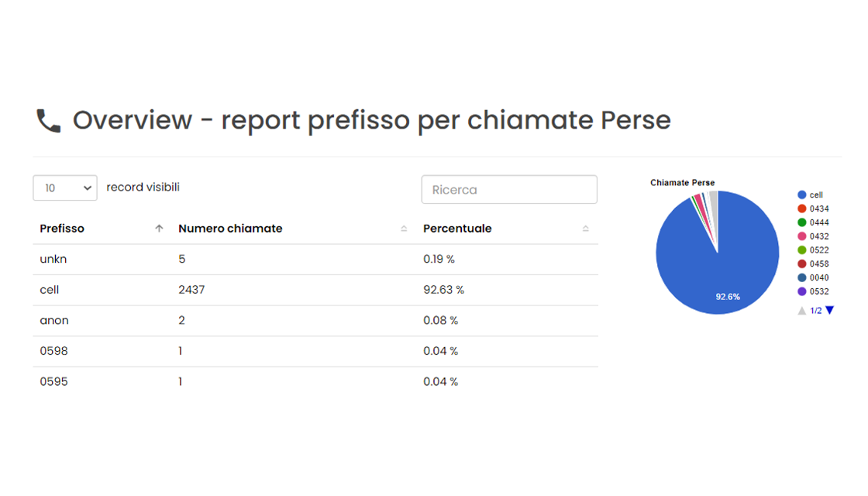Click the 0444 legend marker

pyautogui.click(x=801, y=222)
